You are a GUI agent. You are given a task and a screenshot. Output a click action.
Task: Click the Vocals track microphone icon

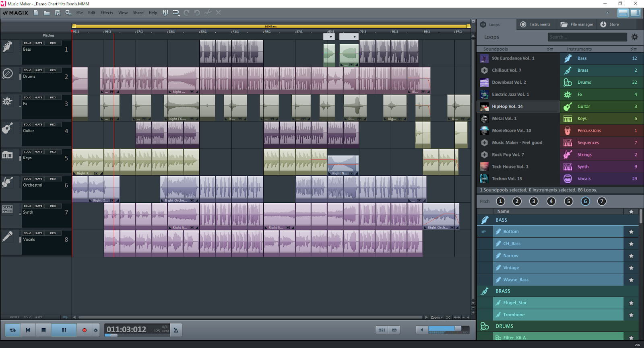(7, 237)
